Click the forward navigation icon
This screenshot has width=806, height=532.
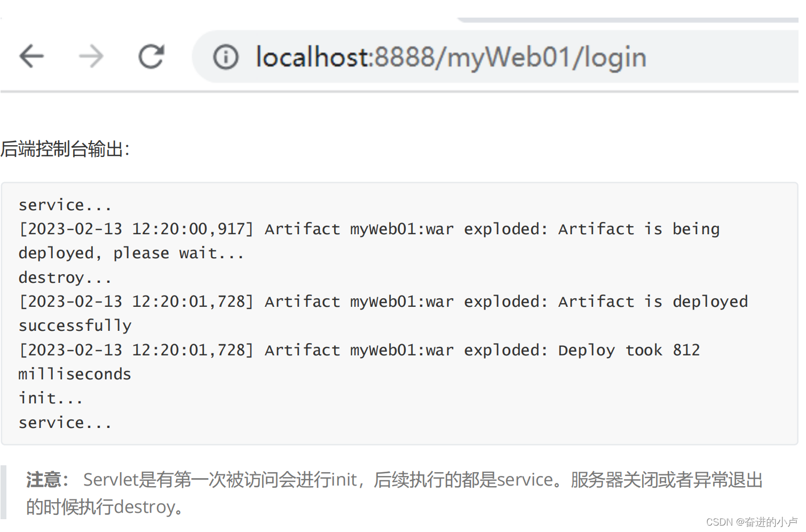[91, 56]
